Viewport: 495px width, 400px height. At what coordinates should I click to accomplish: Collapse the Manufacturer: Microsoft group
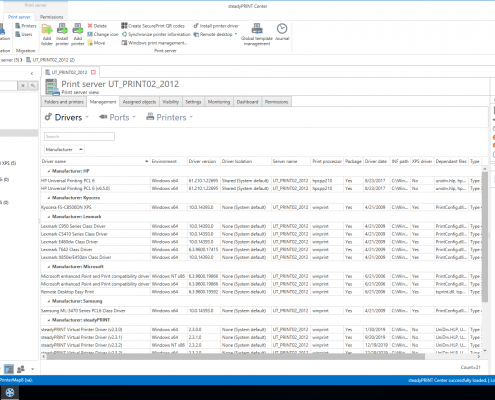[x=49, y=267]
